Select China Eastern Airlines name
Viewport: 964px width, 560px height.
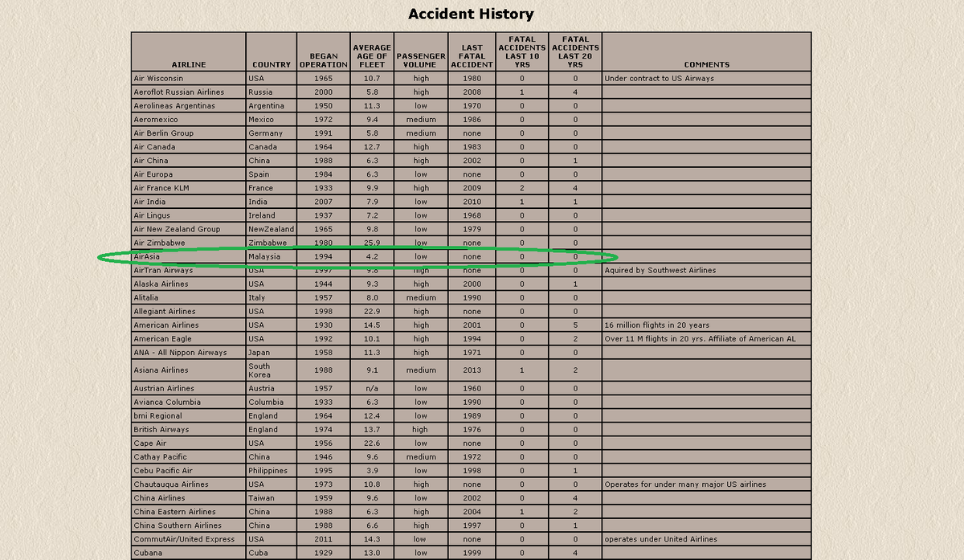click(175, 511)
